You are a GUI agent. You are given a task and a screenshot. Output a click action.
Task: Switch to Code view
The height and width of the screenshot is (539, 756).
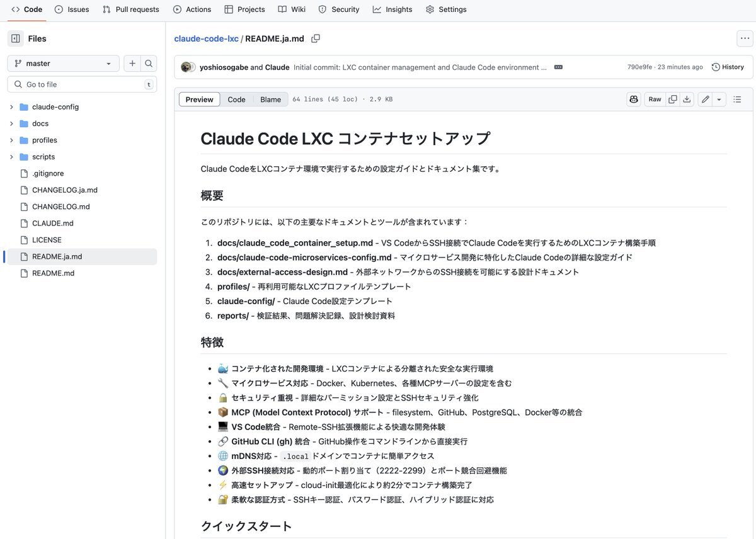237,99
